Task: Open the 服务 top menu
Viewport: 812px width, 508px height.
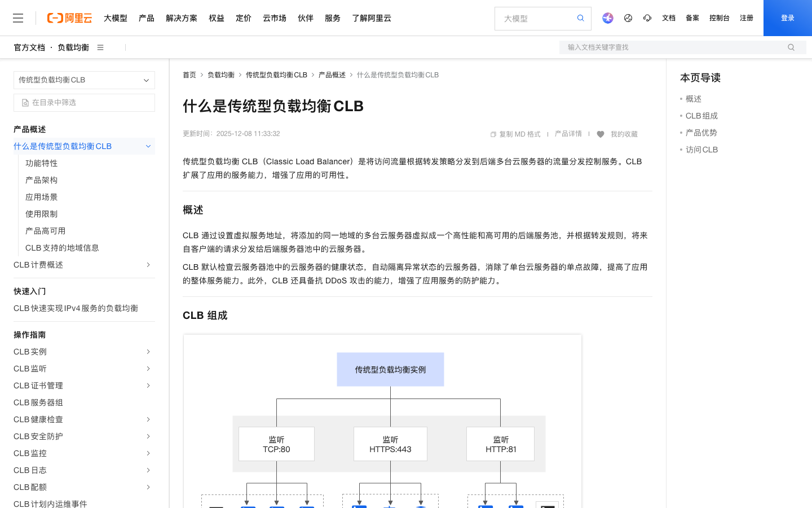Action: pyautogui.click(x=333, y=18)
